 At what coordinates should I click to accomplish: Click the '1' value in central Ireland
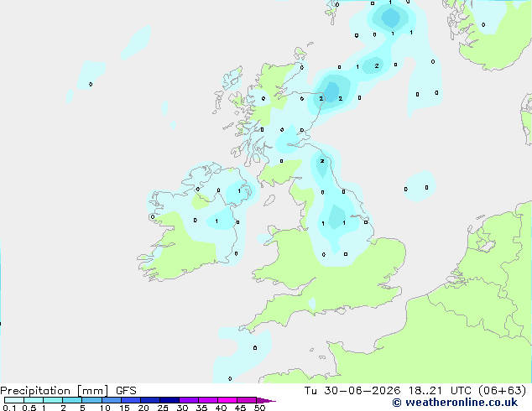[216, 221]
